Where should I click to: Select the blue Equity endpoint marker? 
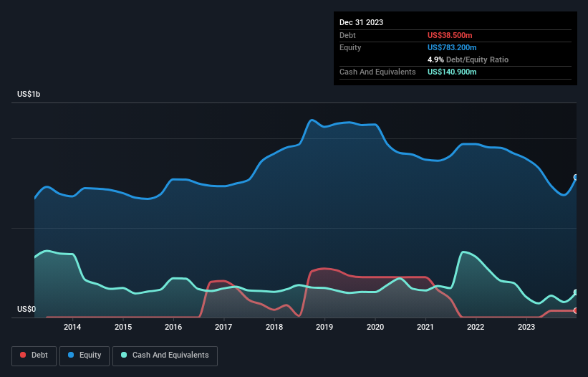pos(576,177)
